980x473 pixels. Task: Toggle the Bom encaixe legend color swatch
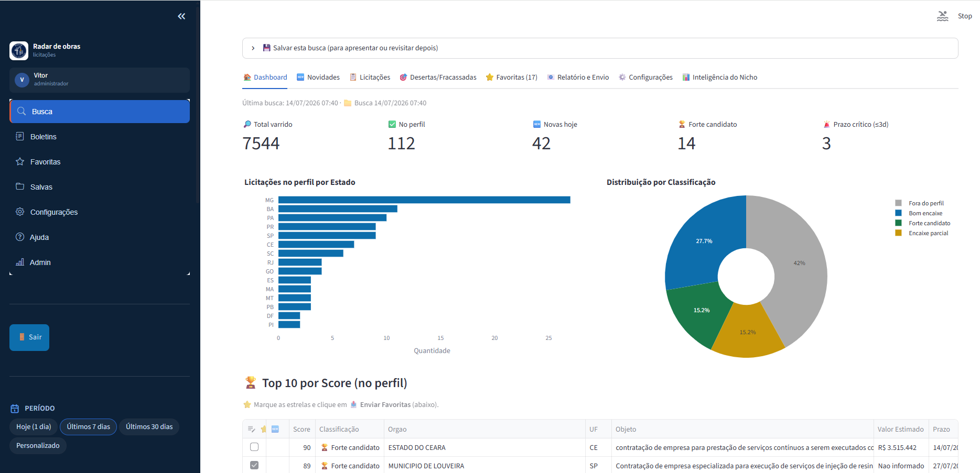(x=898, y=213)
